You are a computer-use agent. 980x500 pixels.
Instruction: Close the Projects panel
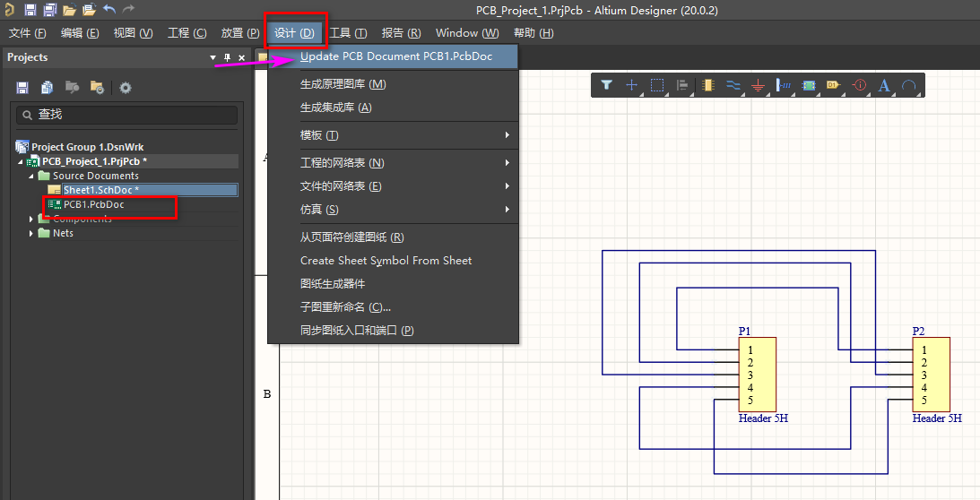tap(242, 57)
